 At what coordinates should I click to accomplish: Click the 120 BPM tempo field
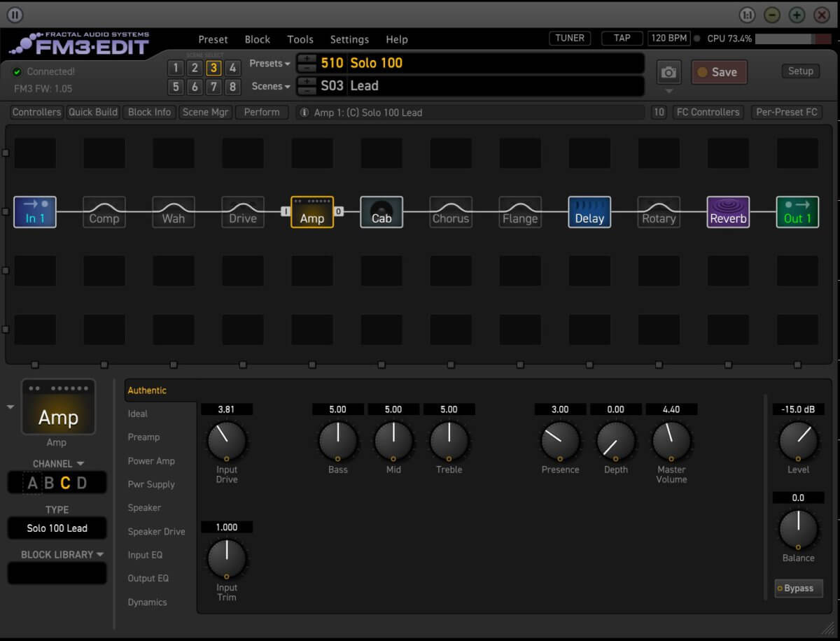point(668,38)
